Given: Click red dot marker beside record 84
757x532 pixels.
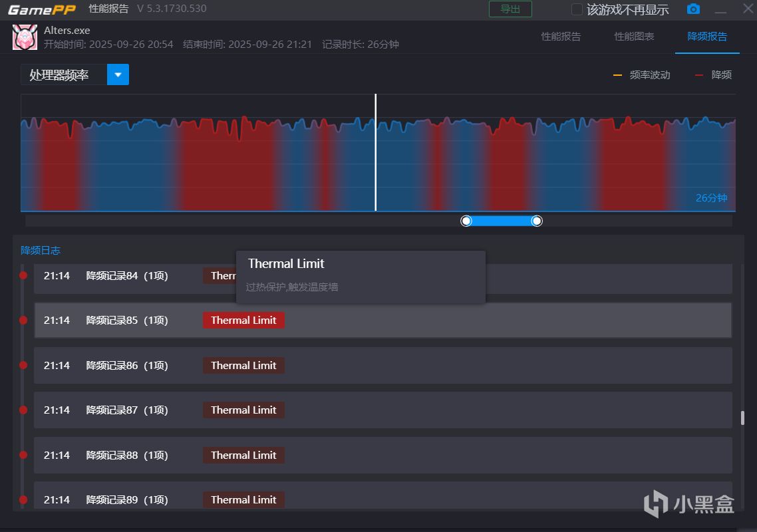Looking at the screenshot, I should (23, 275).
